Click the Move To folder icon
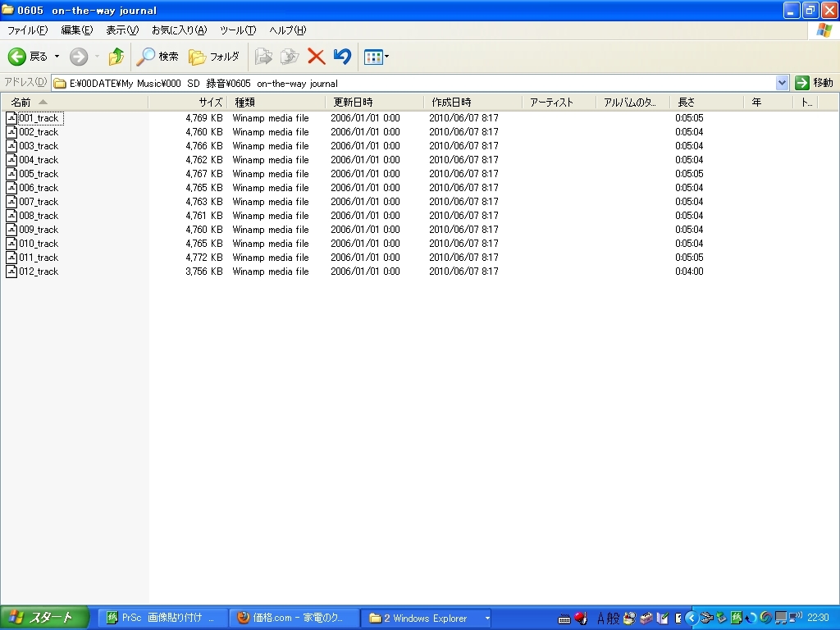The width and height of the screenshot is (840, 630). click(263, 57)
